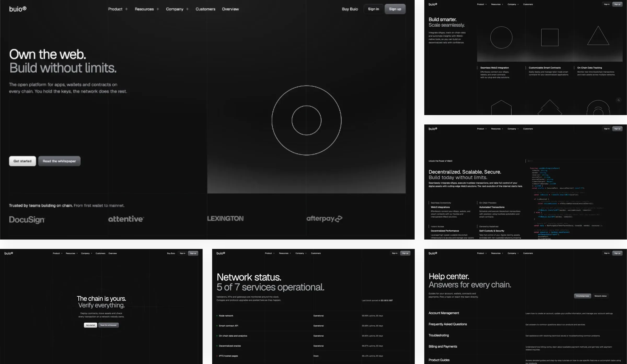627x364 pixels.
Task: Click the buio logo in The chain is yours panel
Action: click(9, 253)
